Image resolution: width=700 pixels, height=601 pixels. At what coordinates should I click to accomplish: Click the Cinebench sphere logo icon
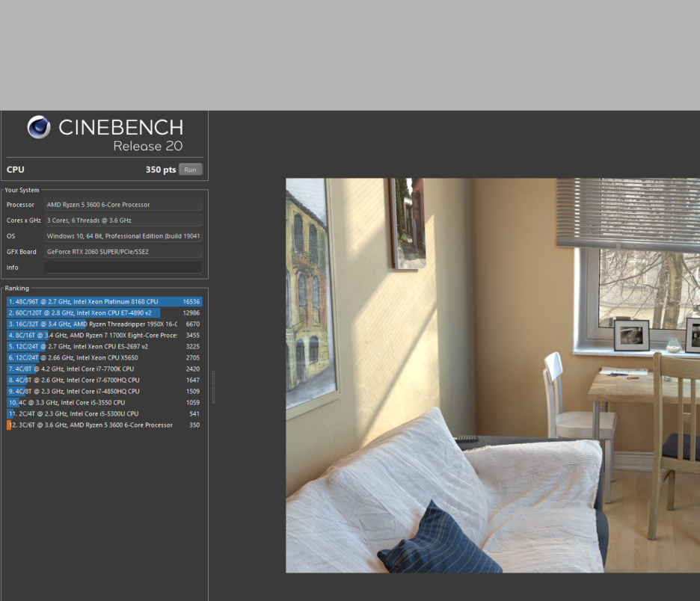(39, 127)
